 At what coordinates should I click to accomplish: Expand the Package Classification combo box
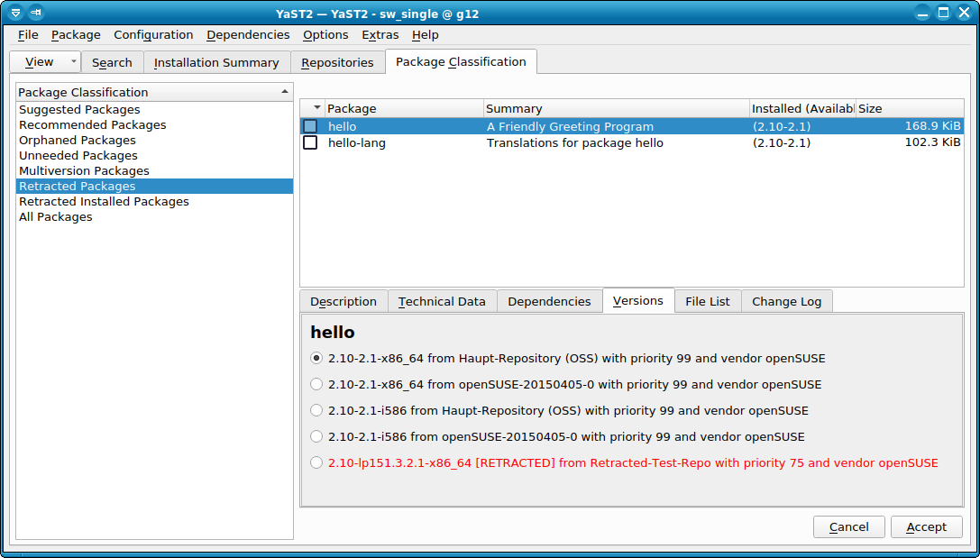[285, 92]
